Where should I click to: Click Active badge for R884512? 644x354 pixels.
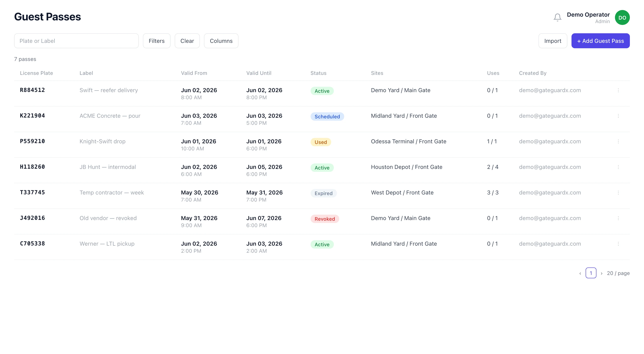pyautogui.click(x=322, y=91)
